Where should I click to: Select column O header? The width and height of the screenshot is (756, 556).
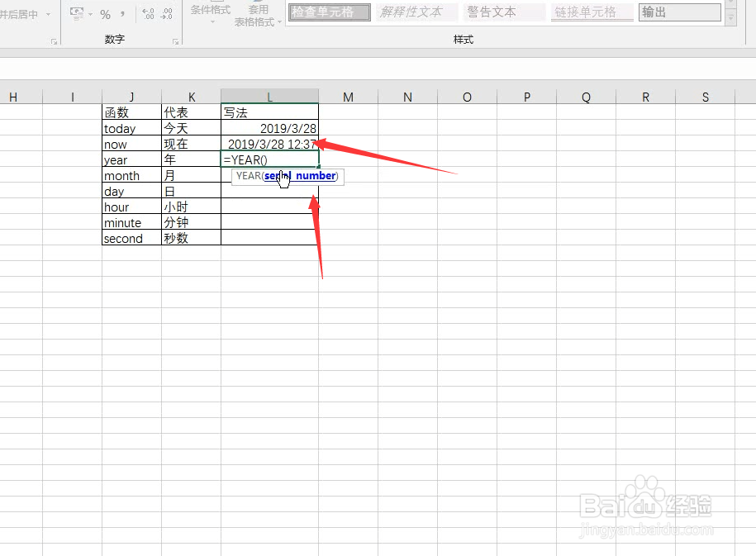pyautogui.click(x=467, y=97)
